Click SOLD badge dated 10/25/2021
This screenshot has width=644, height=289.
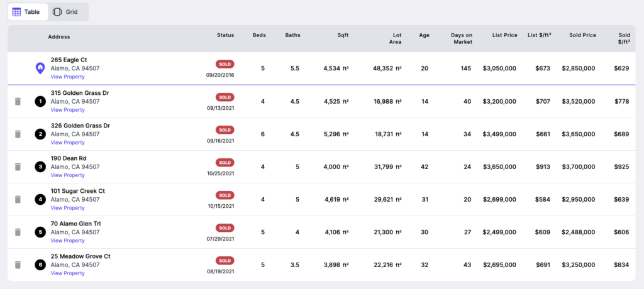coord(225,163)
